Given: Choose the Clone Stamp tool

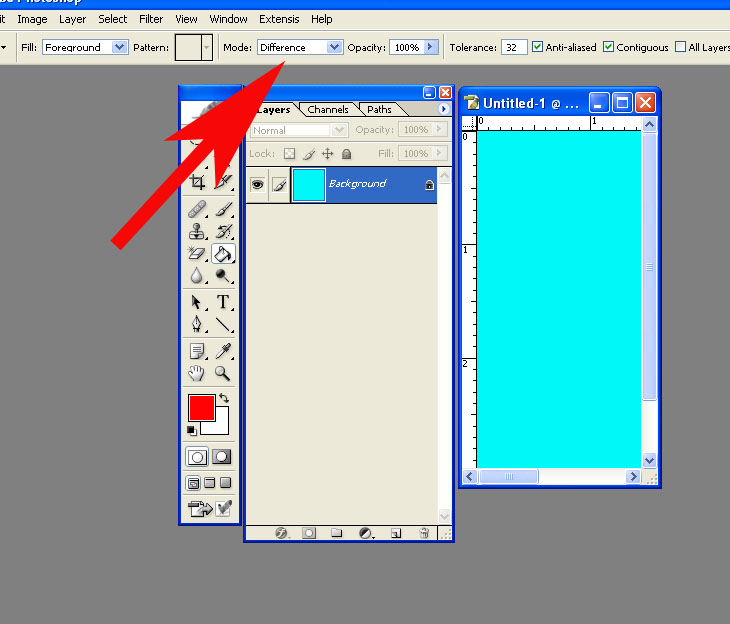Looking at the screenshot, I should (x=198, y=232).
